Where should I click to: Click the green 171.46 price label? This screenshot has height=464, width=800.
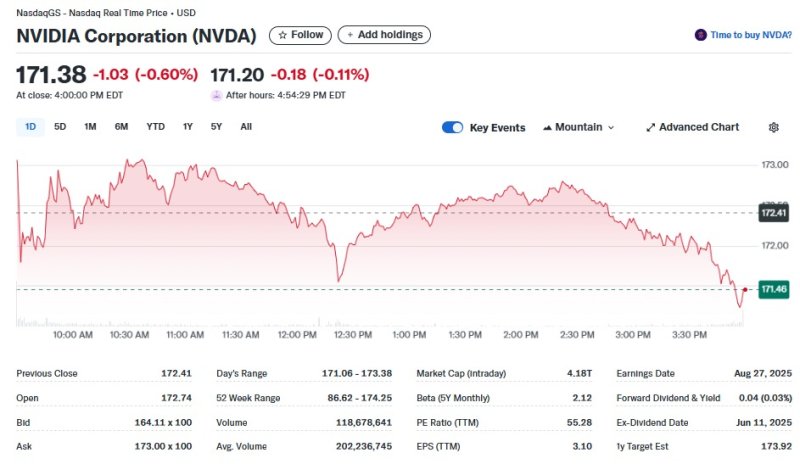tap(774, 289)
